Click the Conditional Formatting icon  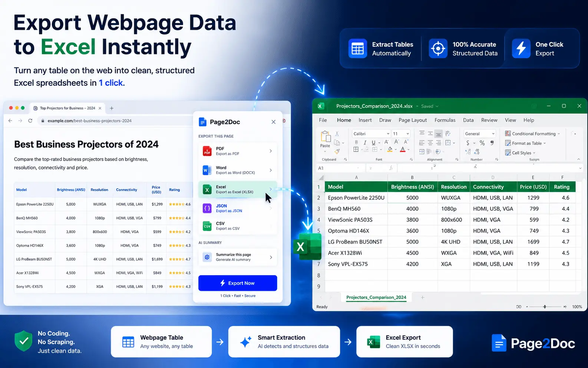508,134
